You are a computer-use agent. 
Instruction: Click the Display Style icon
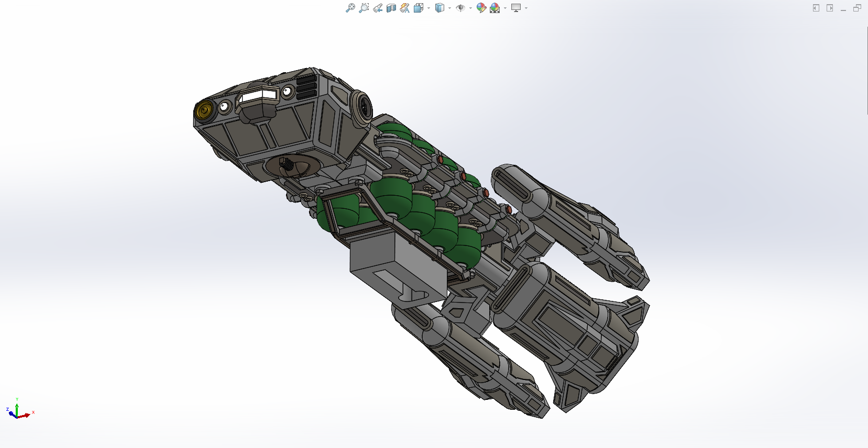point(440,8)
